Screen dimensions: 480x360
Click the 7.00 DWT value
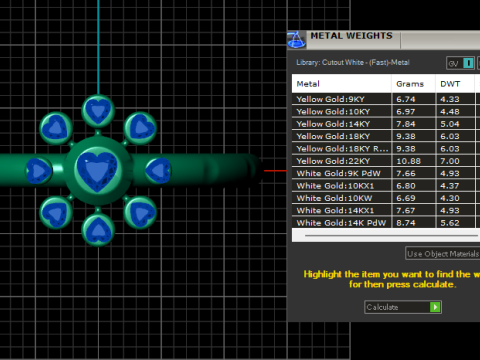tap(450, 161)
